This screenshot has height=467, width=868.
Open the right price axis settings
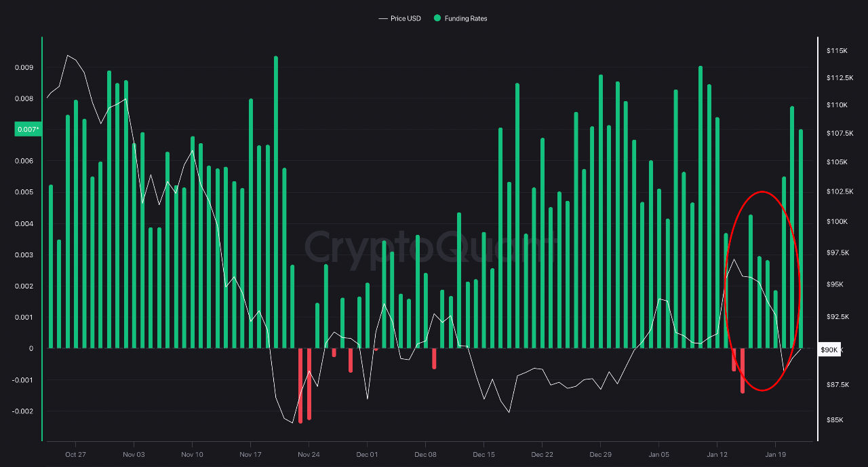(837, 238)
